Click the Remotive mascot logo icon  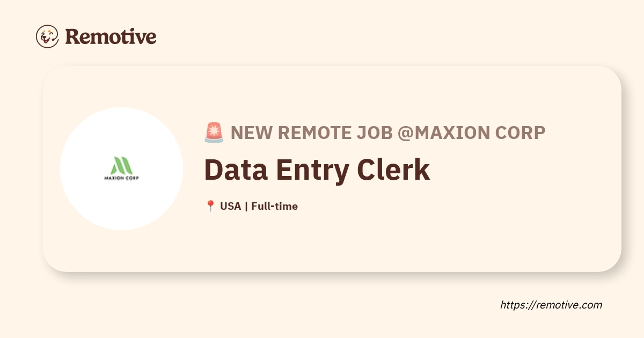pos(47,36)
